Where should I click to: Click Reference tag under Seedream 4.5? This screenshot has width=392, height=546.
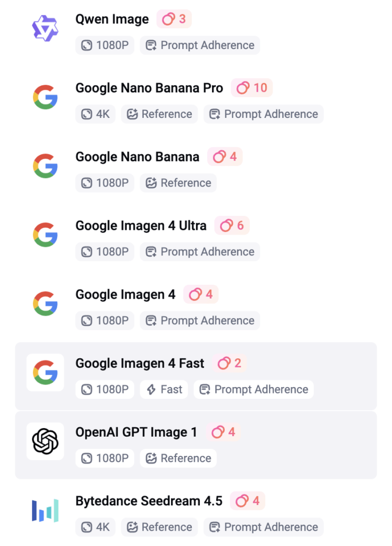coord(159,527)
